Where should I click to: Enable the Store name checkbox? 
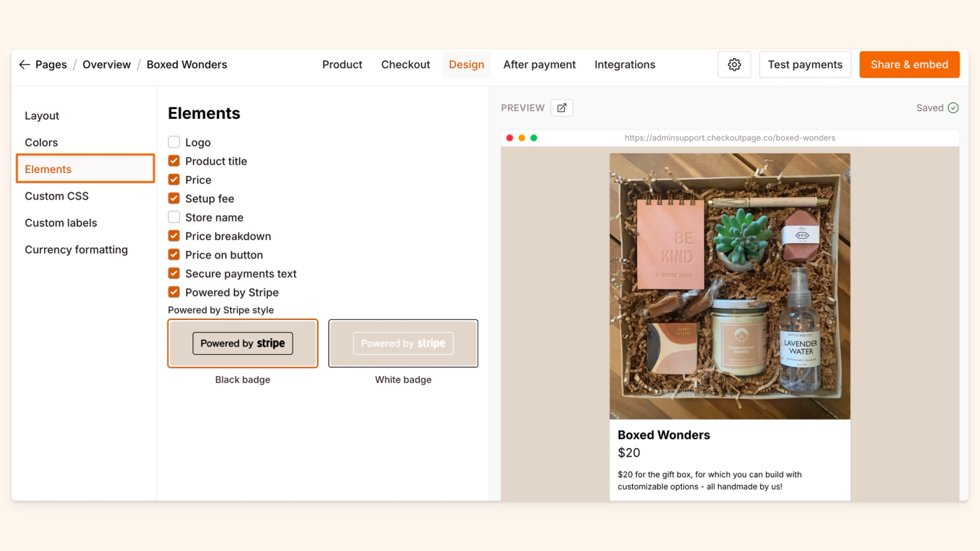point(174,217)
